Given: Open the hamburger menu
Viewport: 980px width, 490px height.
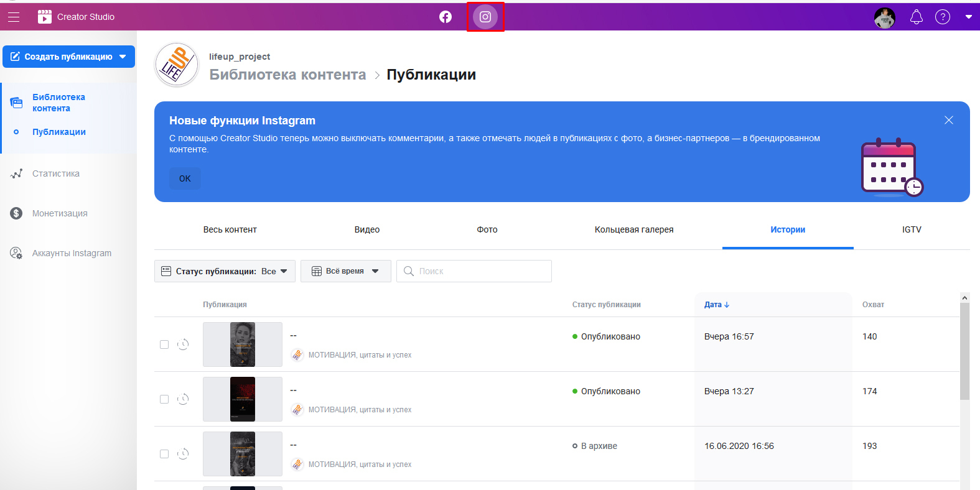Looking at the screenshot, I should [x=14, y=17].
